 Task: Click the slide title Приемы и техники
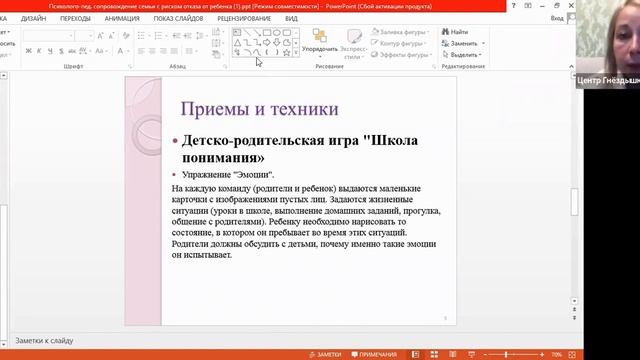tap(260, 109)
